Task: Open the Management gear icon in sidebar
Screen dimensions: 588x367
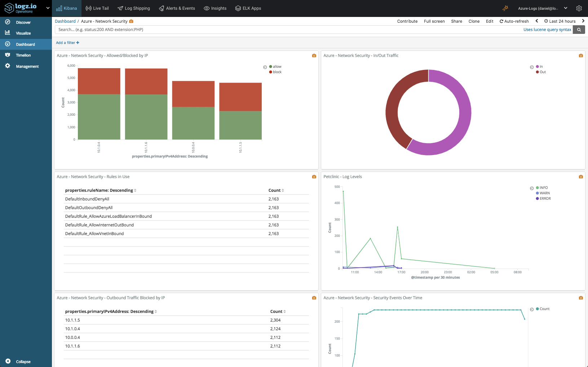Action: coord(8,66)
